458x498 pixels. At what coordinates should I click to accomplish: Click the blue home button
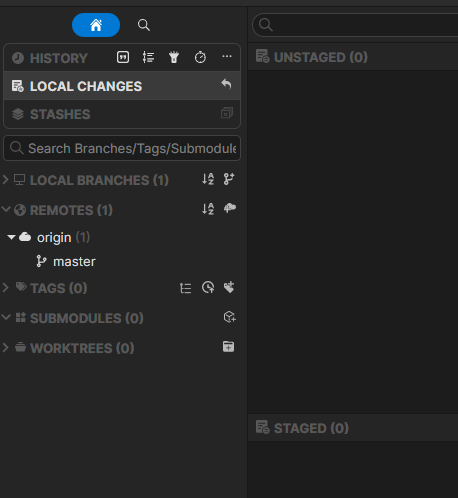(96, 25)
